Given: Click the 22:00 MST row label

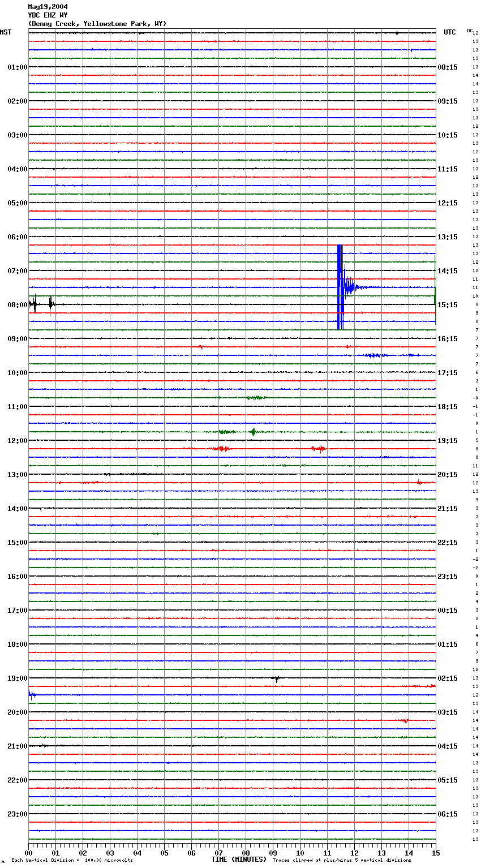Looking at the screenshot, I should pyautogui.click(x=18, y=780).
